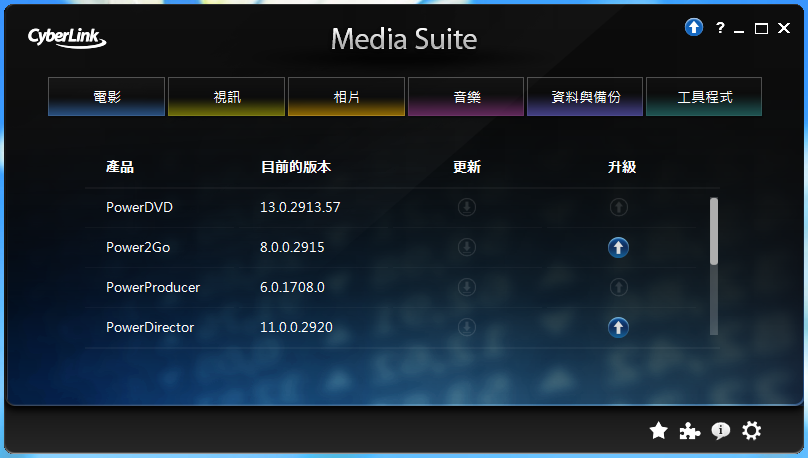The height and width of the screenshot is (458, 808).
Task: Click PowerProducer update download icon
Action: coord(467,287)
